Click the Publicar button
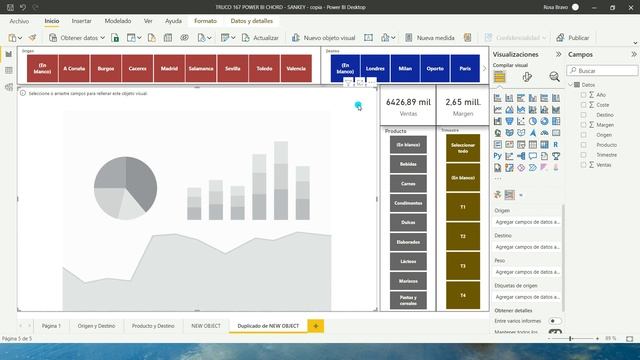Screen dimensions: 640x360 573,38
